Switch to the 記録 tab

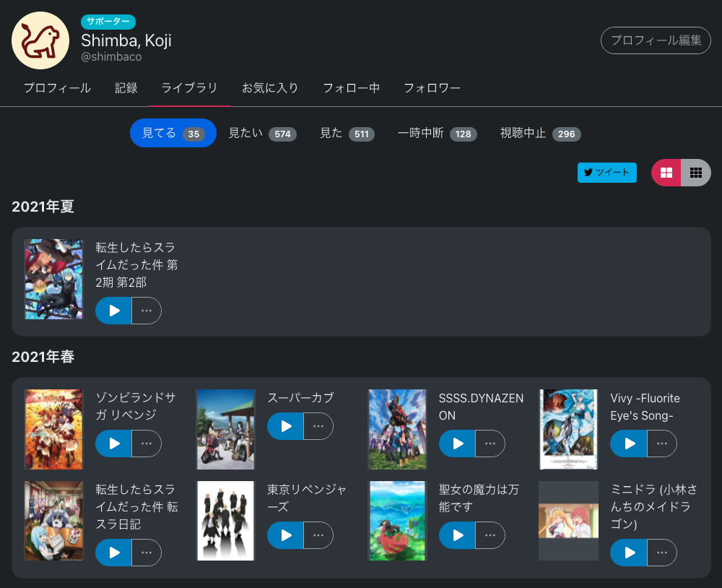(x=126, y=87)
